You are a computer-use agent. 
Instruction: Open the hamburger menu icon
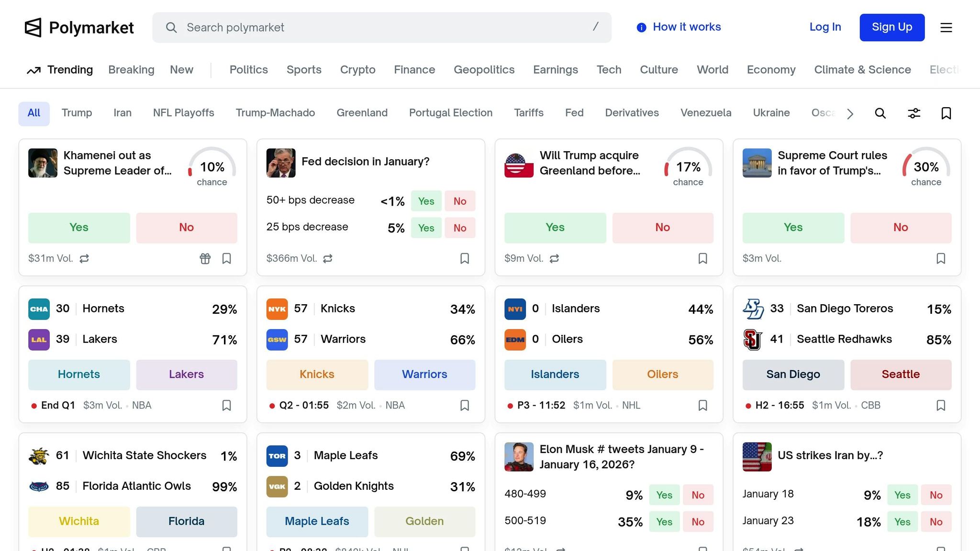[946, 28]
